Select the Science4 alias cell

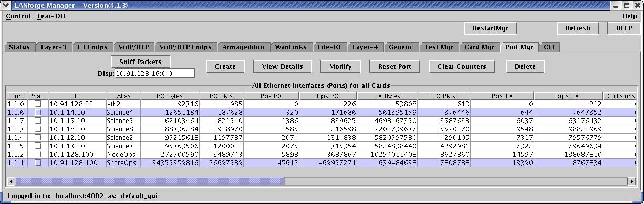tap(123, 113)
